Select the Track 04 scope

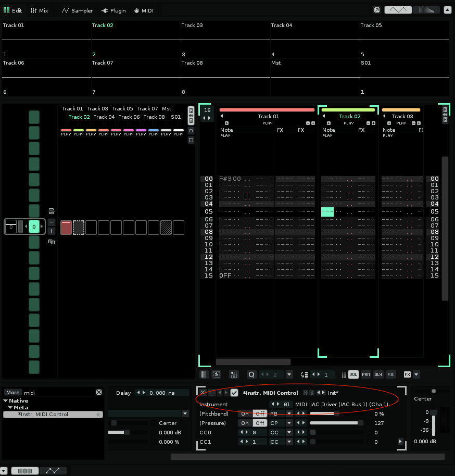point(315,40)
